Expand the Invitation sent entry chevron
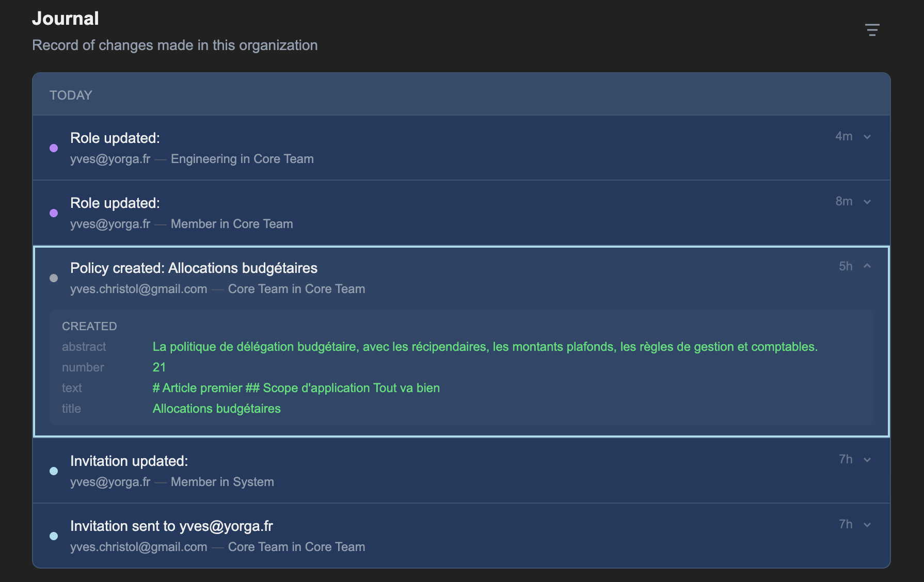Image resolution: width=924 pixels, height=582 pixels. (867, 525)
